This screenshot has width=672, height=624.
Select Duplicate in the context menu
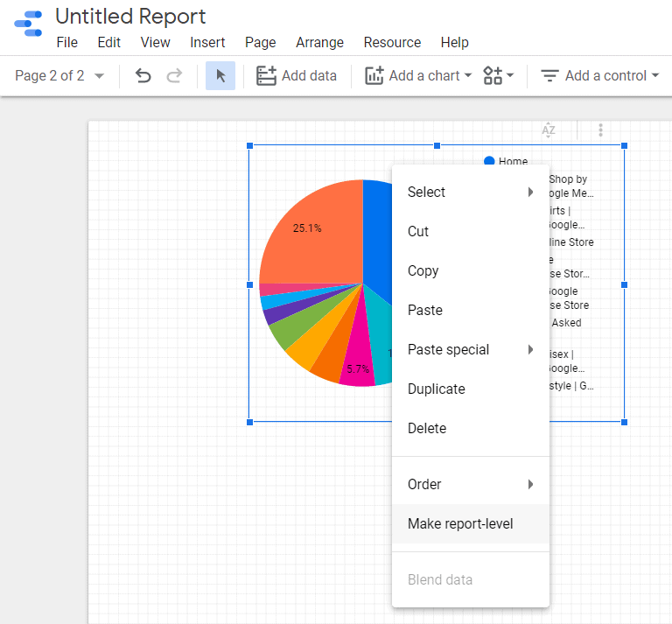coord(437,389)
